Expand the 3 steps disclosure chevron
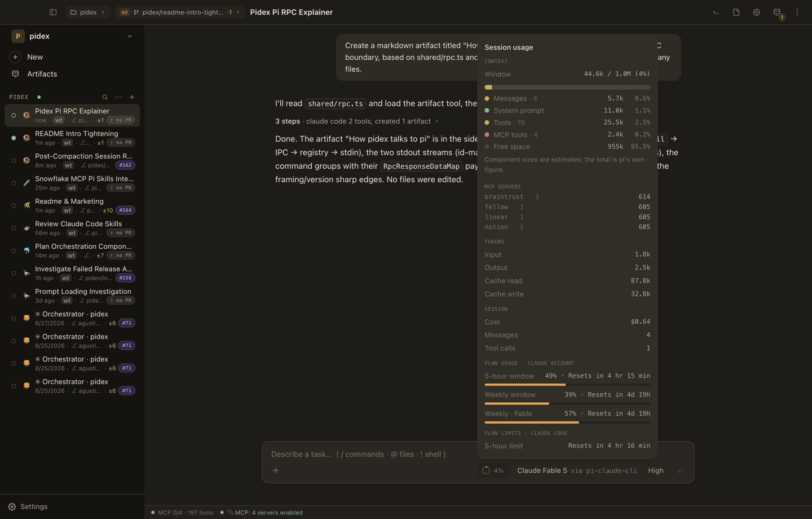The height and width of the screenshot is (519, 812). pos(436,121)
